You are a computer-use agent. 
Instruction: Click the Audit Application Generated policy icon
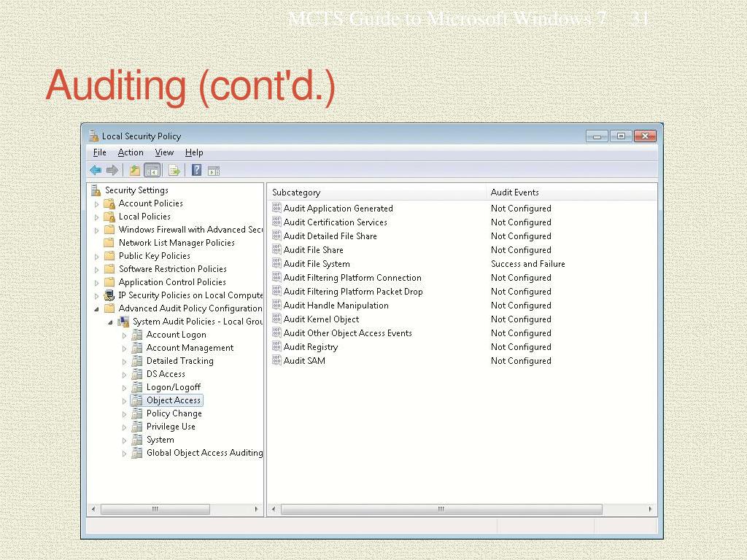click(x=276, y=208)
